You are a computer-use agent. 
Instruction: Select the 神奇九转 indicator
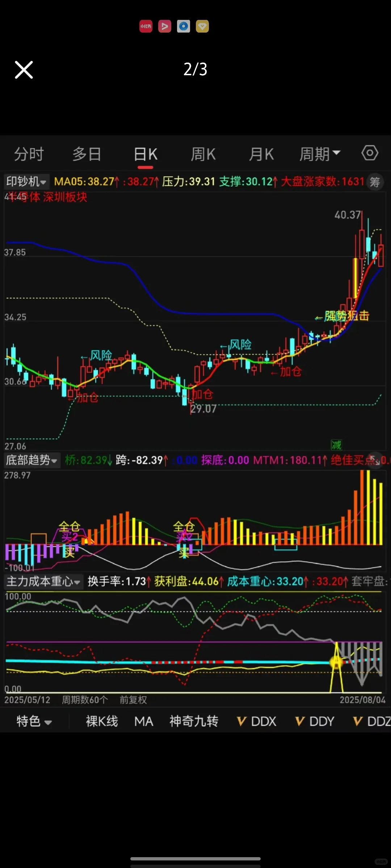194,721
